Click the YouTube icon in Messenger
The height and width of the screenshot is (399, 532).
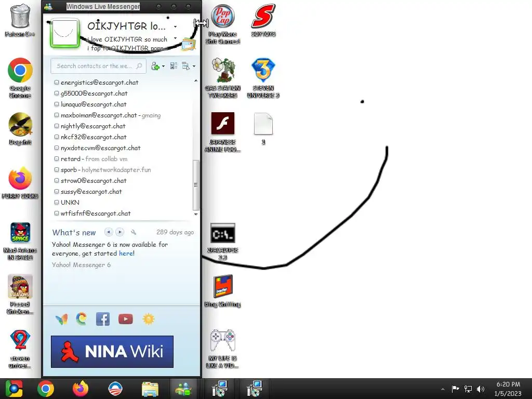[126, 319]
